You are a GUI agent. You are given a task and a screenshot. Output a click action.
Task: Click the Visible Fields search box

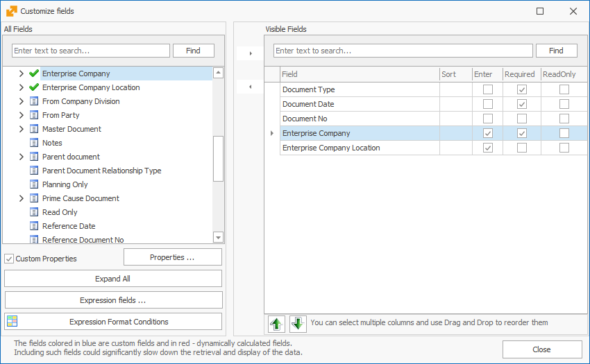pos(403,51)
